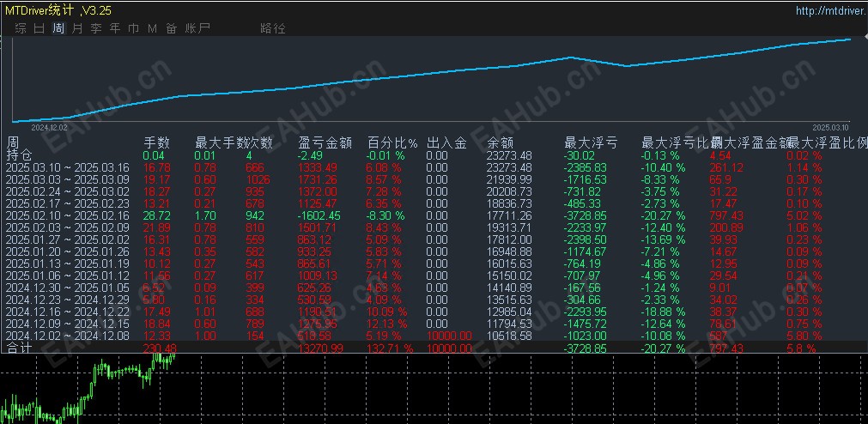Open the M tab
The width and height of the screenshot is (868, 424).
click(x=152, y=28)
